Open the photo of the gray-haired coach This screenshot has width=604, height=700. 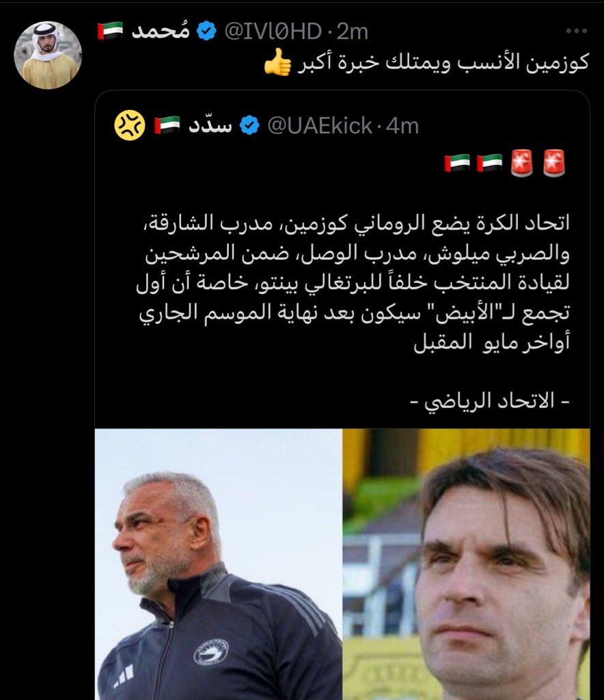tap(219, 564)
